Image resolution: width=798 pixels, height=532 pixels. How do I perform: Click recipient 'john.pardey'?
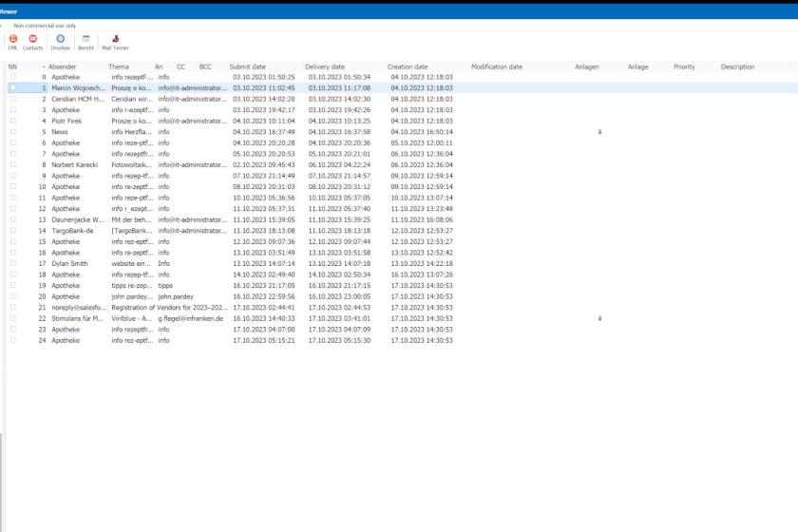click(176, 296)
